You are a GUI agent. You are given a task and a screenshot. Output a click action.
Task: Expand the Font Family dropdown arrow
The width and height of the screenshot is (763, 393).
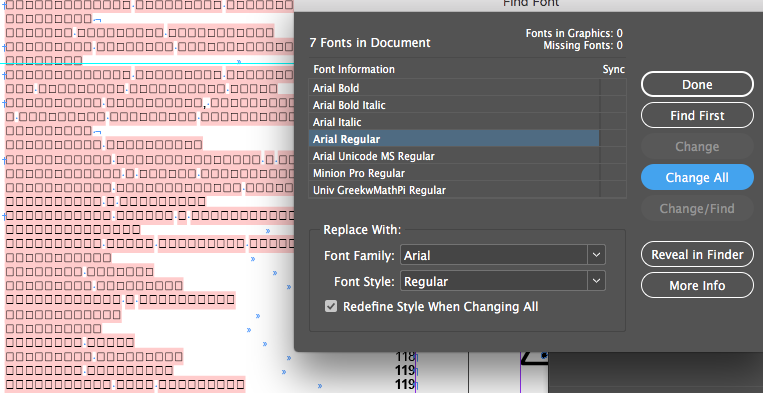pos(597,254)
